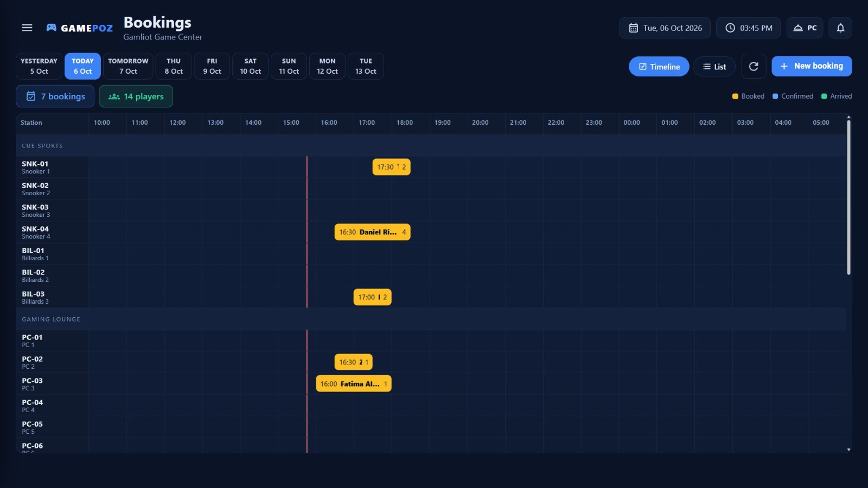868x488 pixels.
Task: Open Fatima Al... booking on PC-03
Action: (x=354, y=384)
